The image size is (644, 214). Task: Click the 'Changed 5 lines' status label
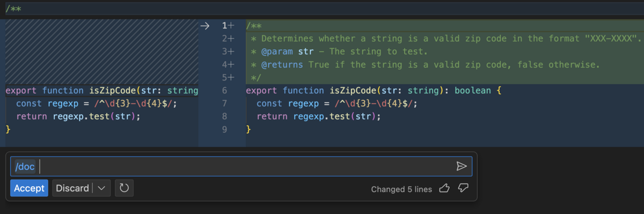pos(401,189)
